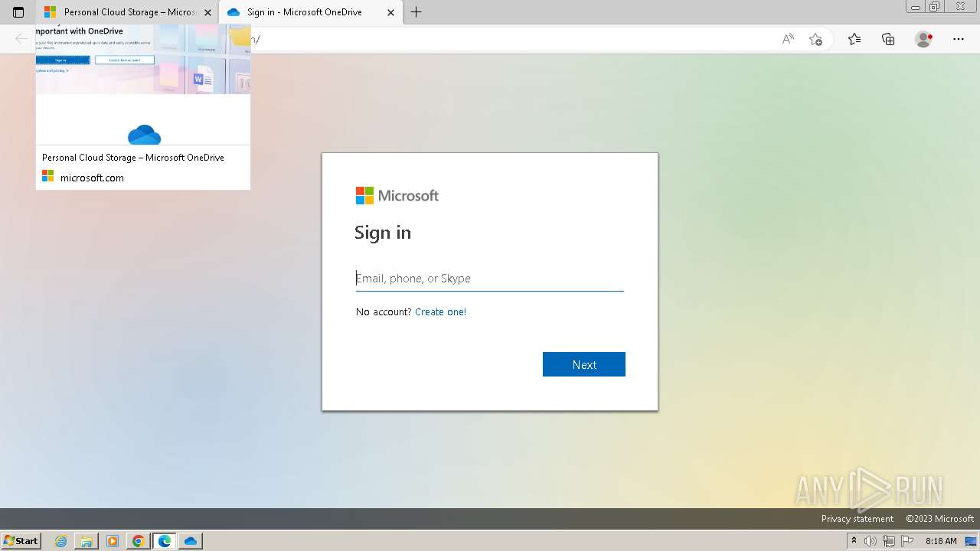Open Settings and more menu

point(959,39)
